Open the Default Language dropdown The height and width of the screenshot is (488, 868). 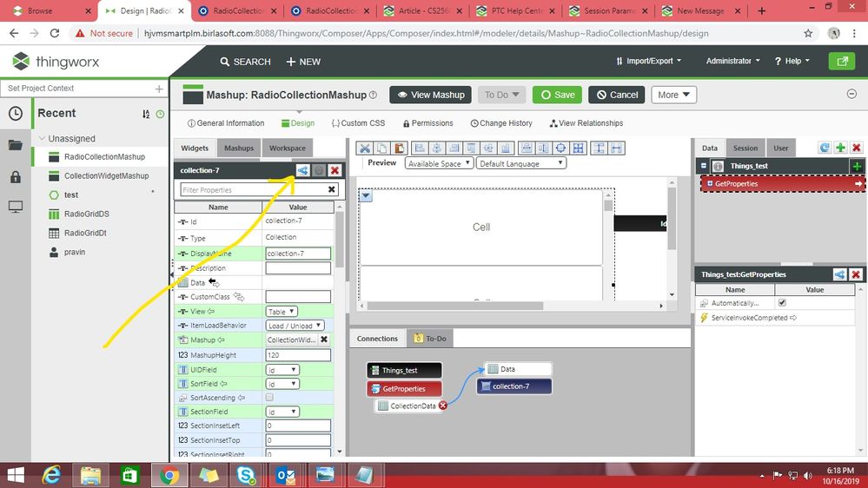(521, 163)
